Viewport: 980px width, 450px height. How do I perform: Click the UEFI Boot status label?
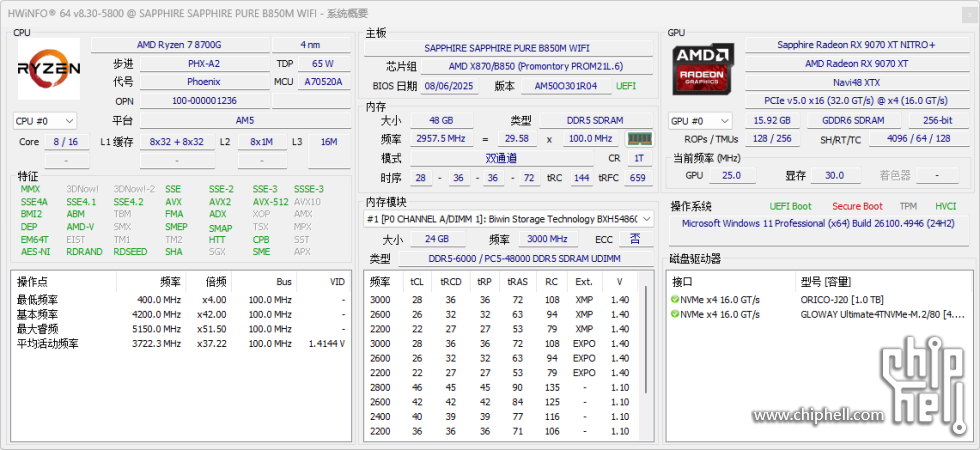click(x=790, y=206)
